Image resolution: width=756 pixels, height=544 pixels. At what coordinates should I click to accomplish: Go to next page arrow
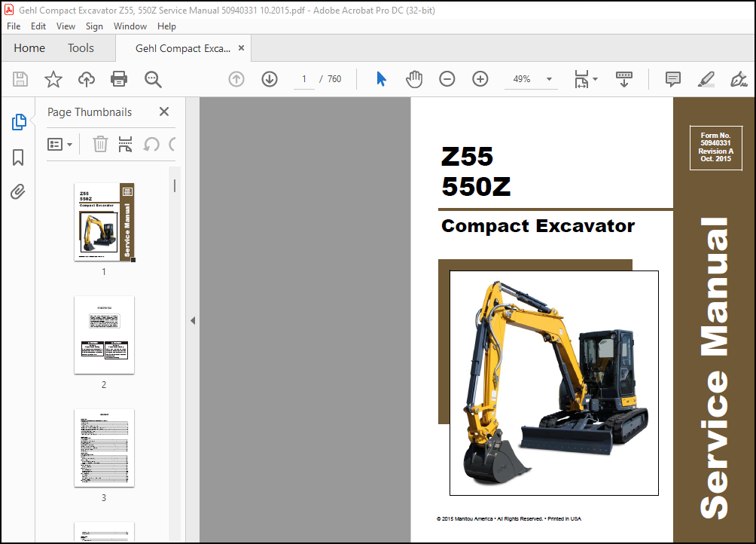tap(270, 79)
